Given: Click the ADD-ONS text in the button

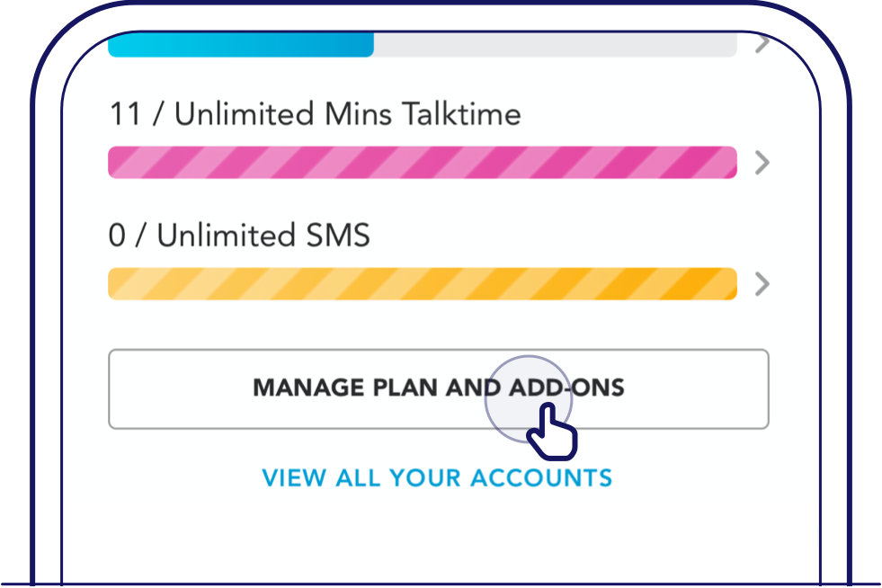Looking at the screenshot, I should (x=566, y=388).
